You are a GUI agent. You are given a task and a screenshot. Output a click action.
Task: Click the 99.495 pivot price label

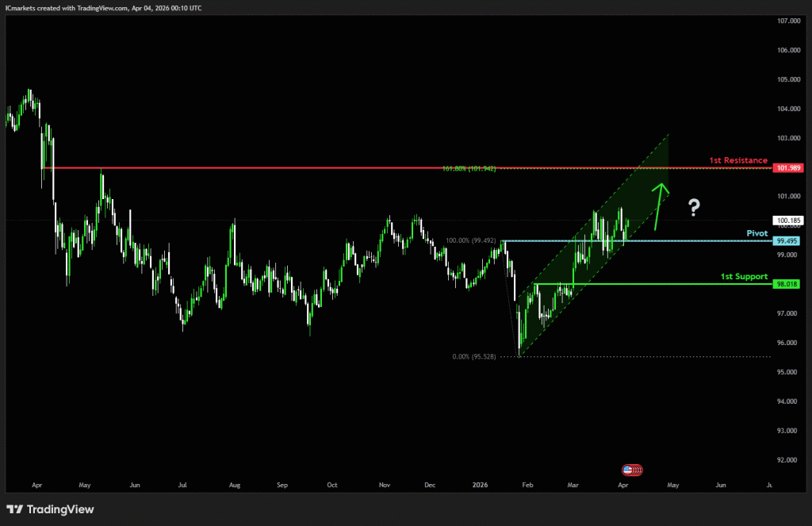click(786, 240)
